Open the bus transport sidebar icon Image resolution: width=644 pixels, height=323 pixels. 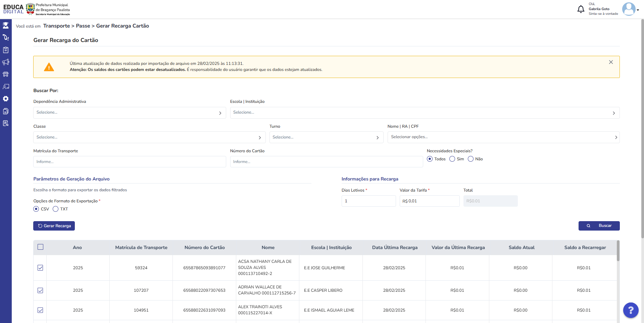6,74
